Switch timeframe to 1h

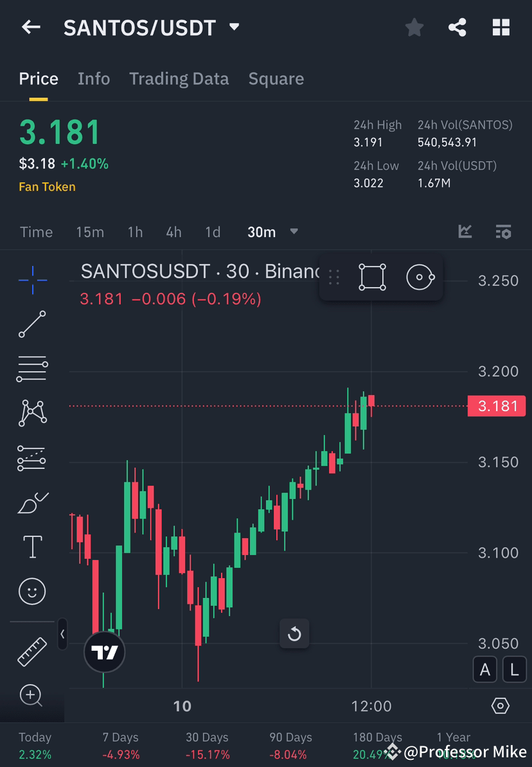pyautogui.click(x=135, y=232)
